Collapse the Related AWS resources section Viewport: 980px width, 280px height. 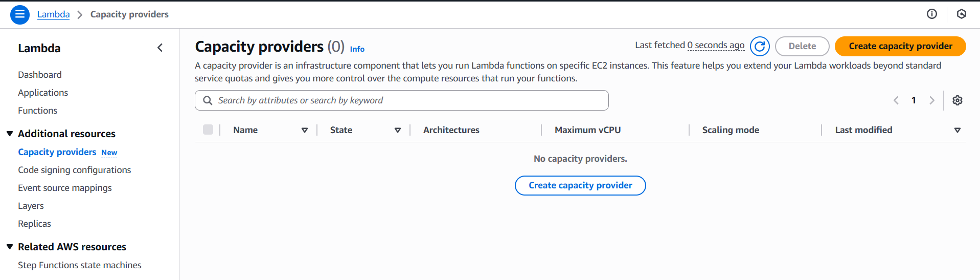coord(10,247)
